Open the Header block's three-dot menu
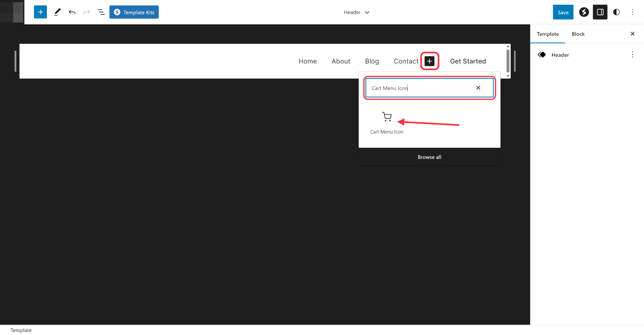The width and height of the screenshot is (644, 335). (x=632, y=55)
